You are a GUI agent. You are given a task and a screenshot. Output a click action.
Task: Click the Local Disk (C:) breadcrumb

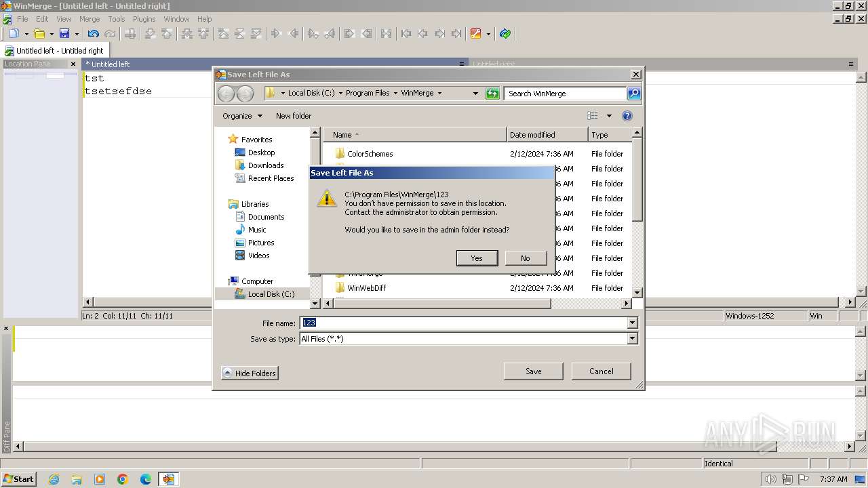(x=311, y=93)
